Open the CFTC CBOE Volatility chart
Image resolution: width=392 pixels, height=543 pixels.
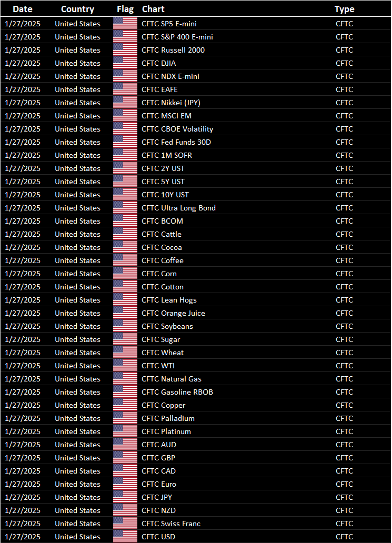tap(177, 129)
